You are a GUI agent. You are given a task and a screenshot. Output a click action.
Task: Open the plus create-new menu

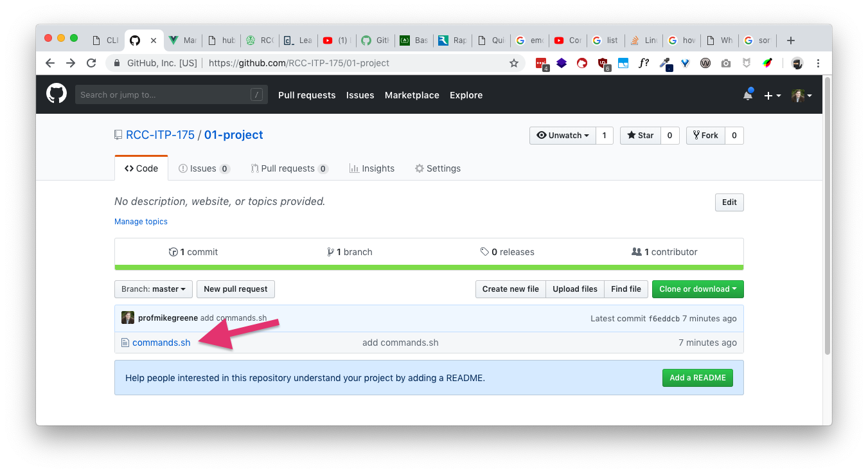tap(772, 95)
